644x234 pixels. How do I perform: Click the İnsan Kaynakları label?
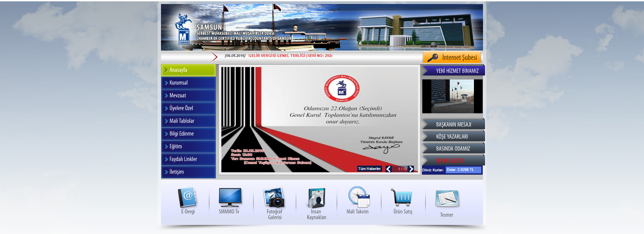[317, 214]
